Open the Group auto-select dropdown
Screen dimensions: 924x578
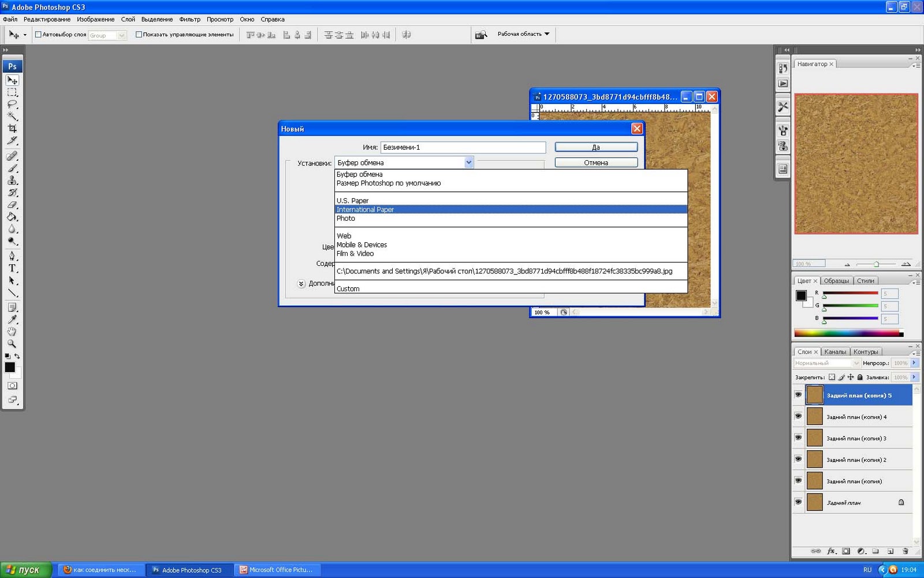coord(121,35)
